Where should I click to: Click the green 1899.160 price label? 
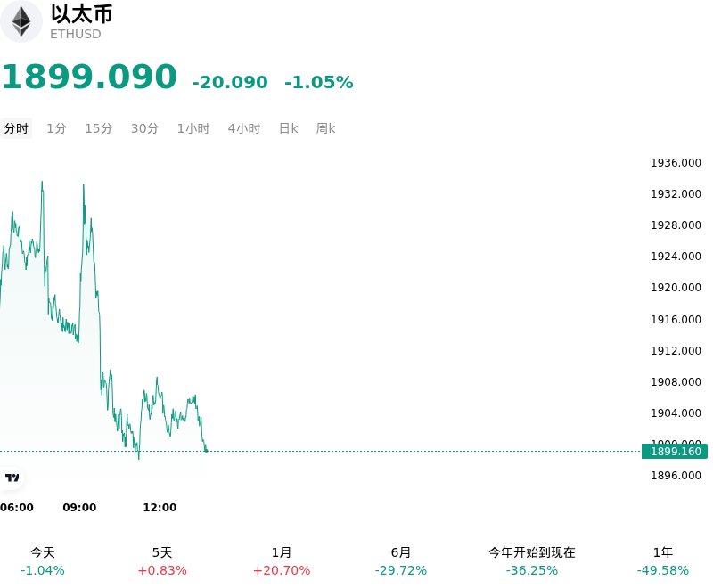tap(675, 451)
